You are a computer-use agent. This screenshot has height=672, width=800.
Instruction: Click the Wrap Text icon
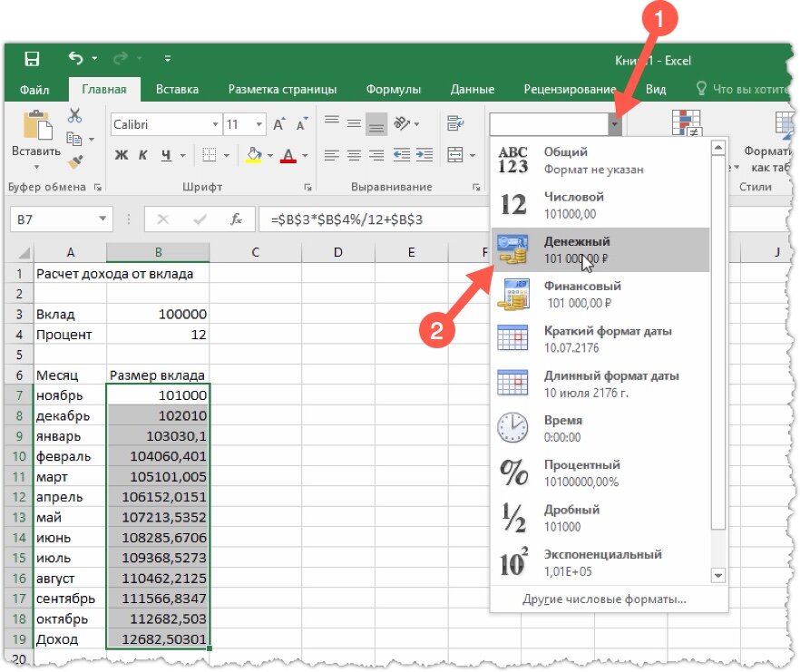coord(455,123)
